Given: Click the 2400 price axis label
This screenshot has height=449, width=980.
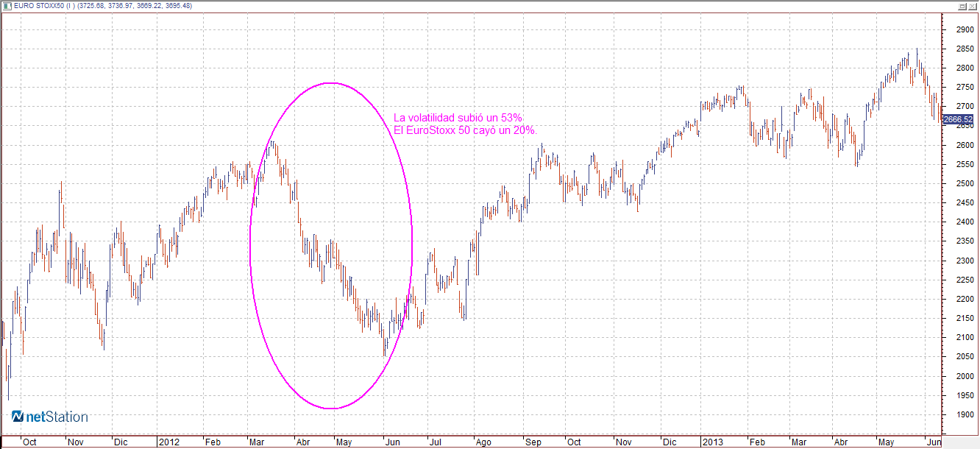Looking at the screenshot, I should click(964, 222).
